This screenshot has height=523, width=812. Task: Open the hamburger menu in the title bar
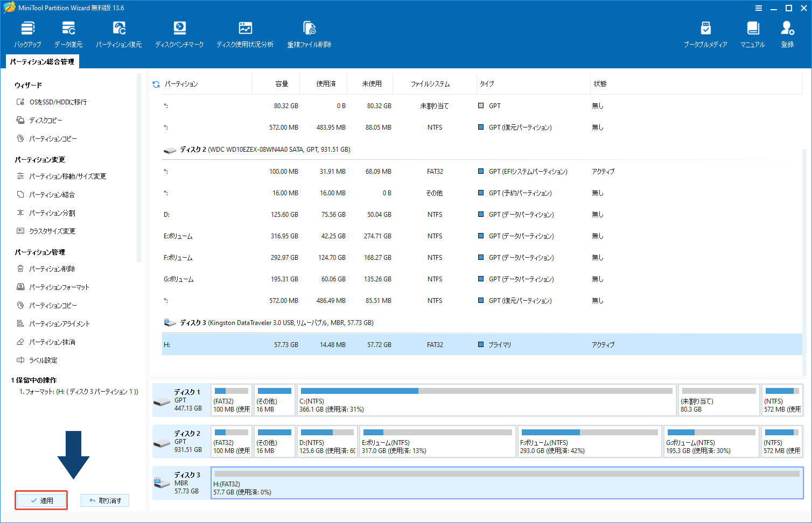pos(759,8)
